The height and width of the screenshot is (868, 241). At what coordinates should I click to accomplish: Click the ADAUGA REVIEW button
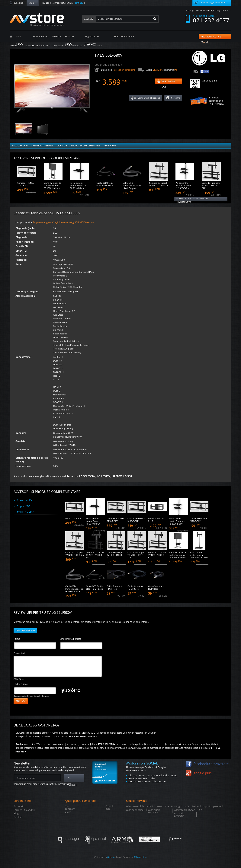click(25, 630)
